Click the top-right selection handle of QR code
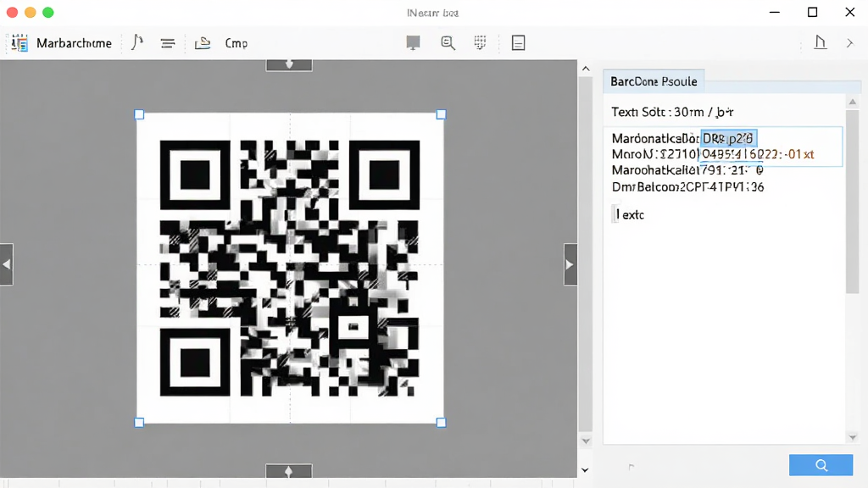Screen dimensions: 868x488 pos(441,114)
